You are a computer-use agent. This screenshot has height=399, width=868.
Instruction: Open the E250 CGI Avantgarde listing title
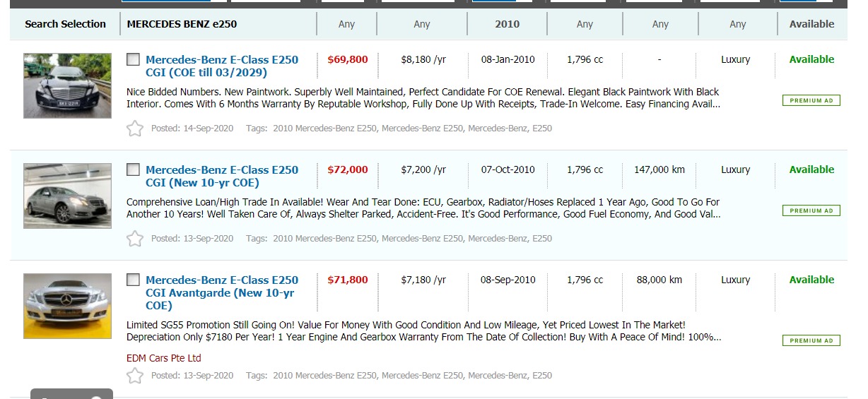point(221,292)
